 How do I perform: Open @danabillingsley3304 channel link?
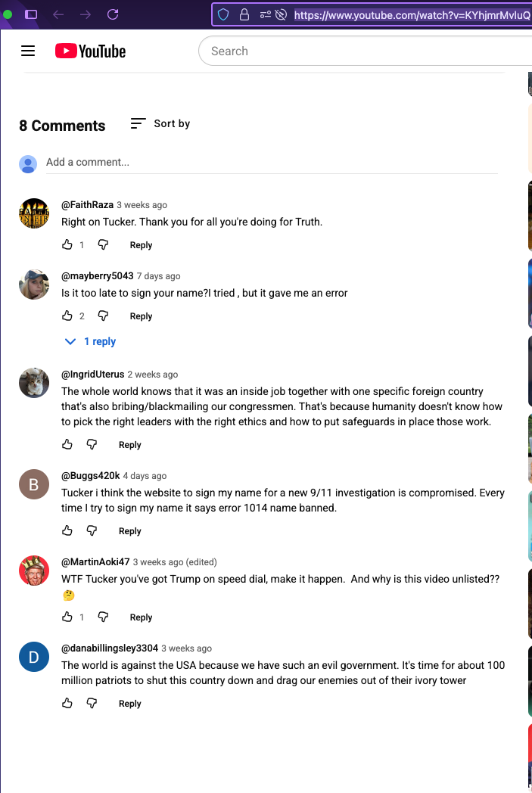[110, 648]
